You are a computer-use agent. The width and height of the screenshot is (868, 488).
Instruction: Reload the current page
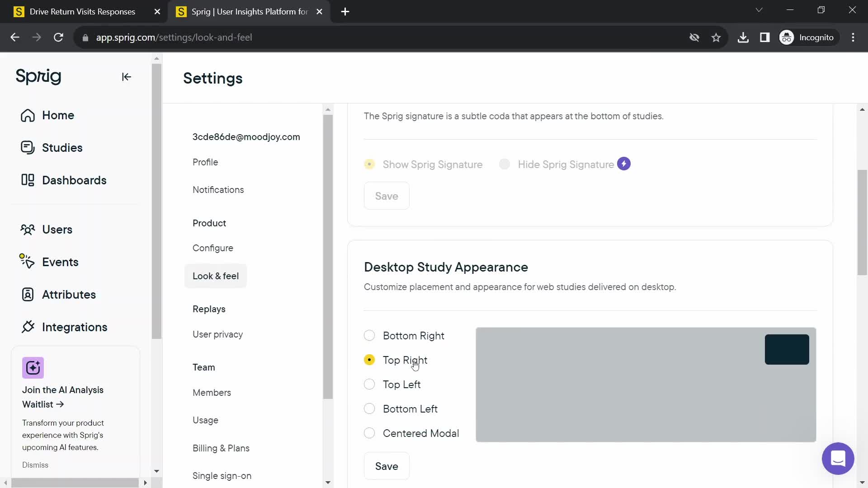(x=58, y=38)
